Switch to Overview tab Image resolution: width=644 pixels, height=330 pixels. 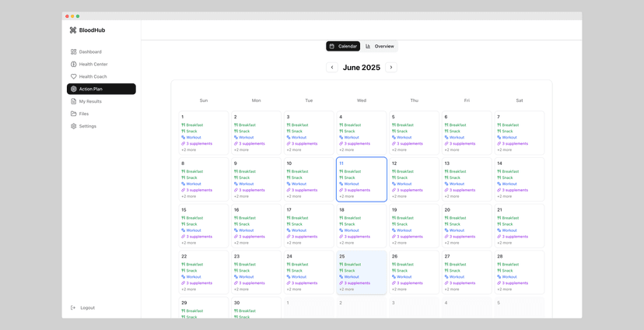tap(380, 46)
